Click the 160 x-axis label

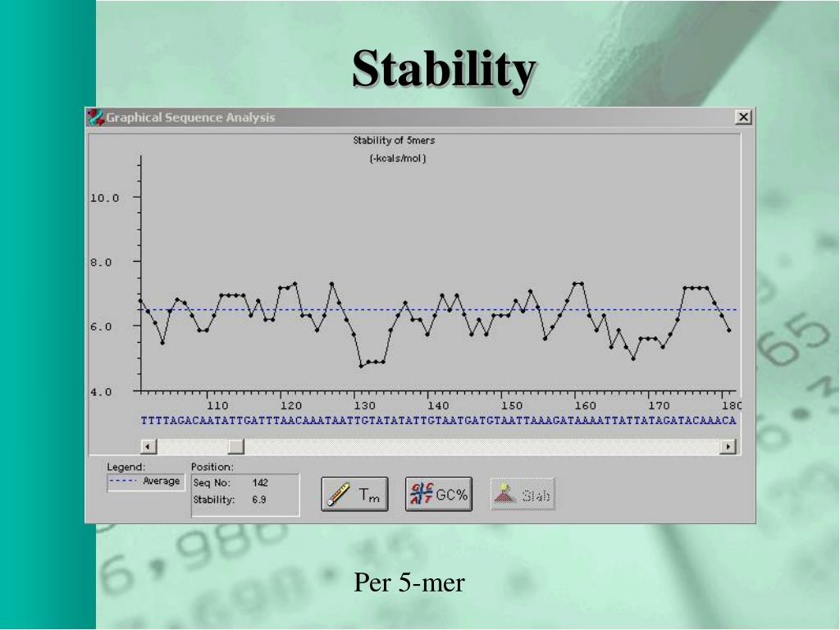(585, 405)
